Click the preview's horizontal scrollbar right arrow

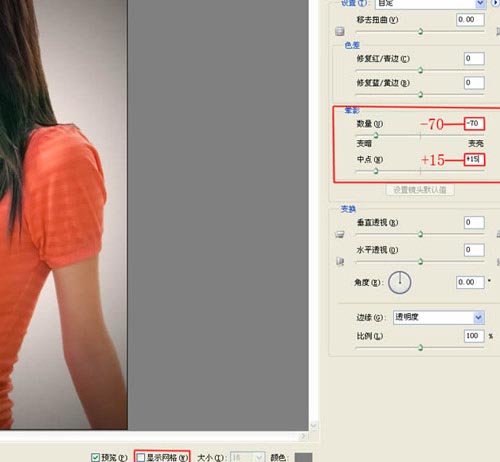coord(303,436)
